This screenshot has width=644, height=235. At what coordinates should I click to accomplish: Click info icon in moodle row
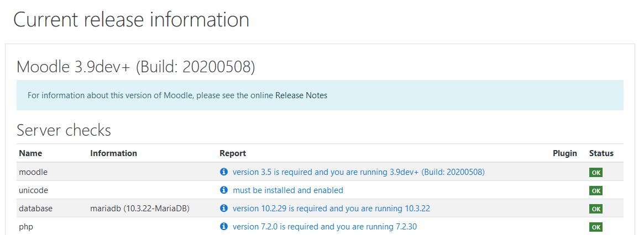223,172
